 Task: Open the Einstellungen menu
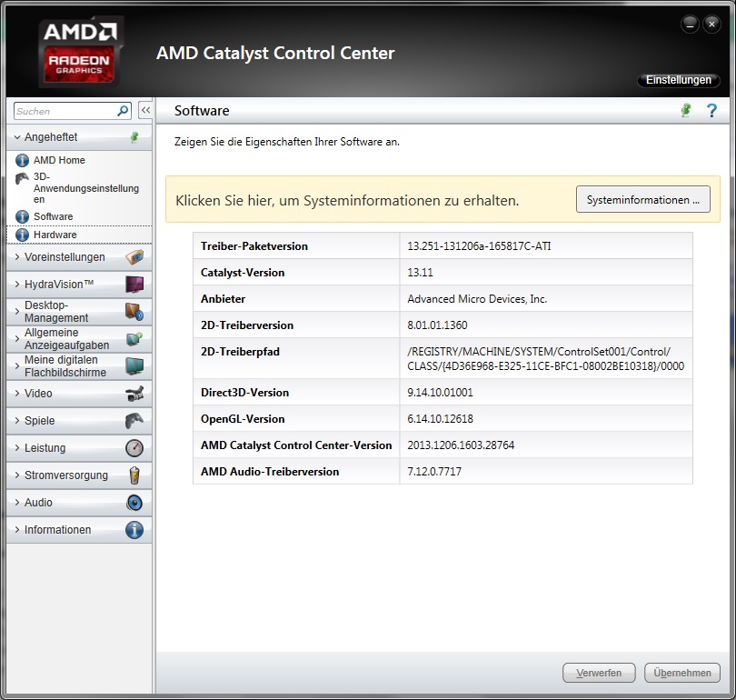(x=678, y=80)
